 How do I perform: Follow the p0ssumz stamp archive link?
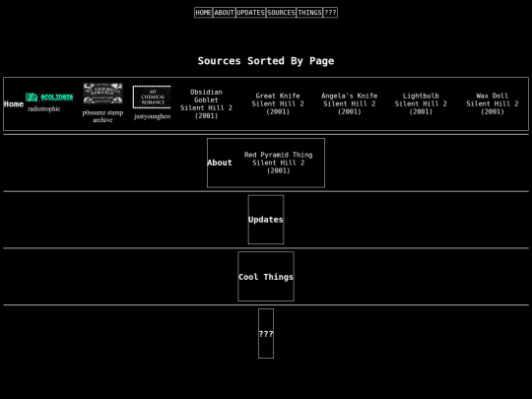pos(102,116)
